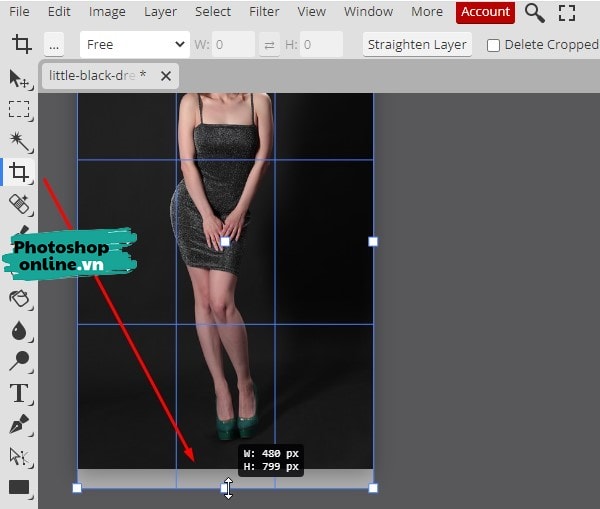Open the Free crop ratio dropdown
This screenshot has height=509, width=600.
[135, 45]
